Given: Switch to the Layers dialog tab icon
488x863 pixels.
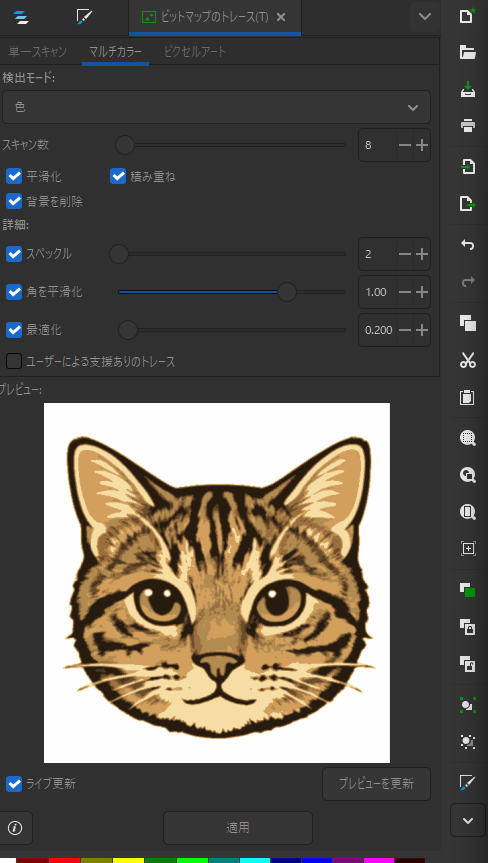Looking at the screenshot, I should click(21, 17).
